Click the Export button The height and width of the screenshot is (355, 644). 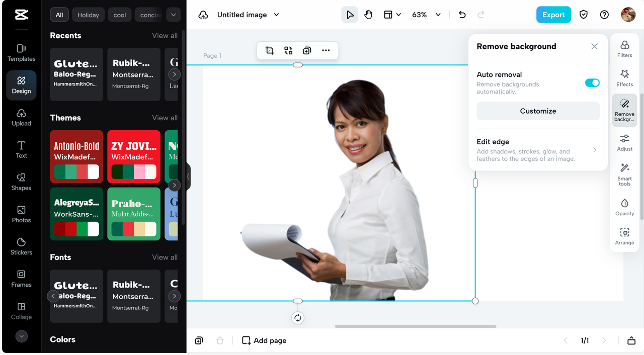click(553, 15)
